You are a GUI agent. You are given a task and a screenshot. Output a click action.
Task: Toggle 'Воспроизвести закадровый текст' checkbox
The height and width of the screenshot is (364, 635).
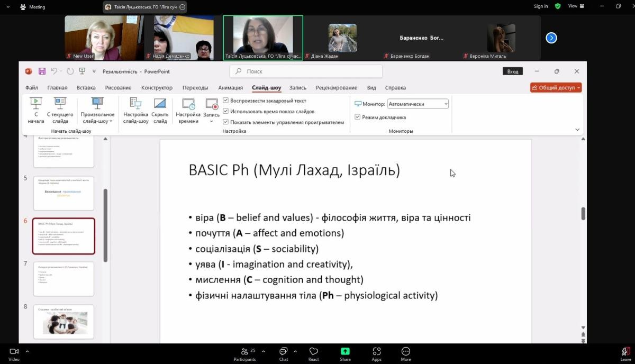click(x=226, y=101)
